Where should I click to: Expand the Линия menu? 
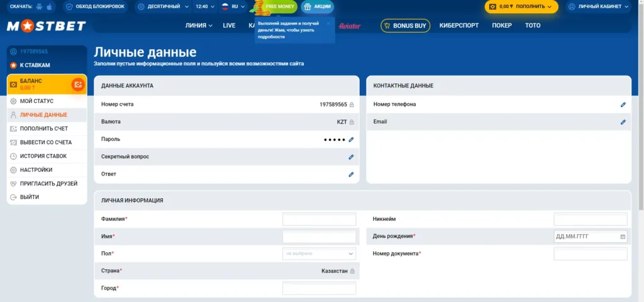[x=199, y=25]
